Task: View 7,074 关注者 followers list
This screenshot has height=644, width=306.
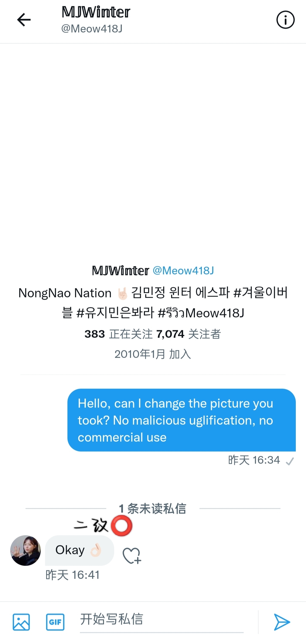Action: [188, 334]
